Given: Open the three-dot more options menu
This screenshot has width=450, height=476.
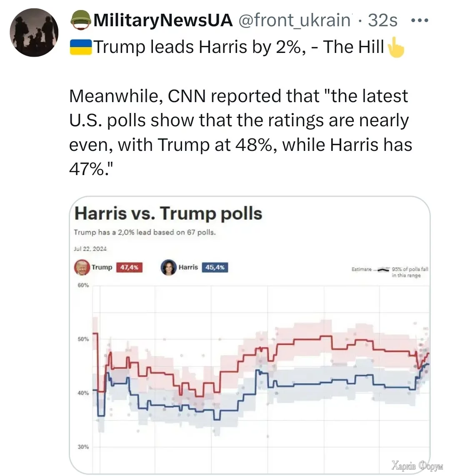Looking at the screenshot, I should coord(420,20).
